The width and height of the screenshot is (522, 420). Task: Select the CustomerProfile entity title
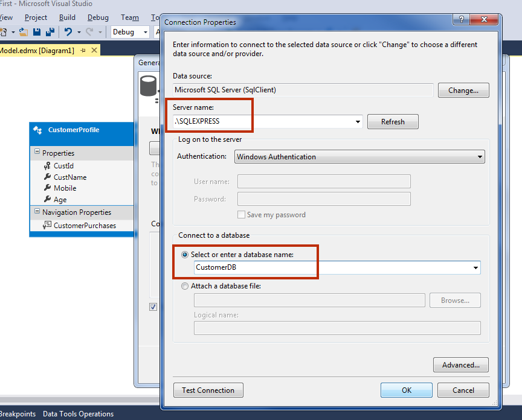(x=74, y=130)
